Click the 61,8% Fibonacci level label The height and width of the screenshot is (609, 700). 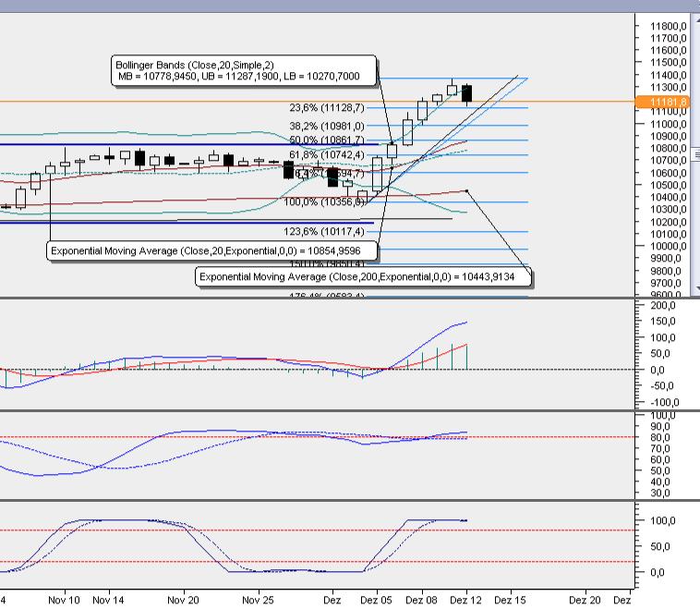327,154
